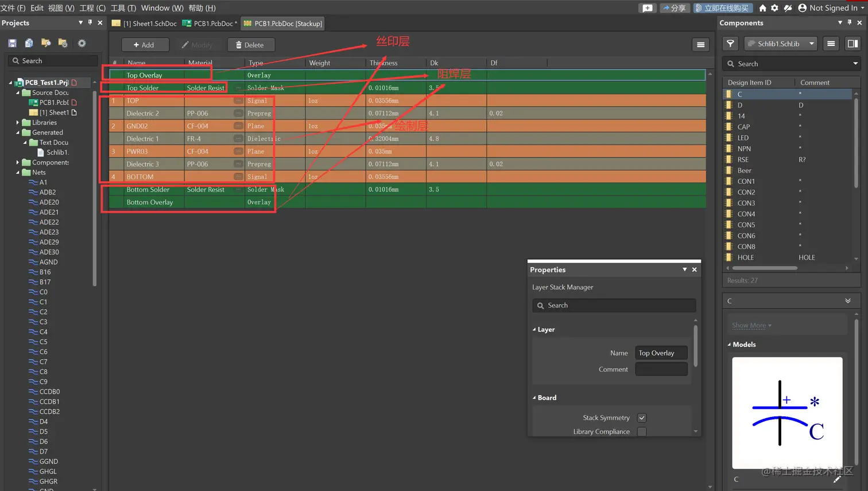Toggle the Stack Symmetry checkbox
This screenshot has width=868, height=491.
642,418
